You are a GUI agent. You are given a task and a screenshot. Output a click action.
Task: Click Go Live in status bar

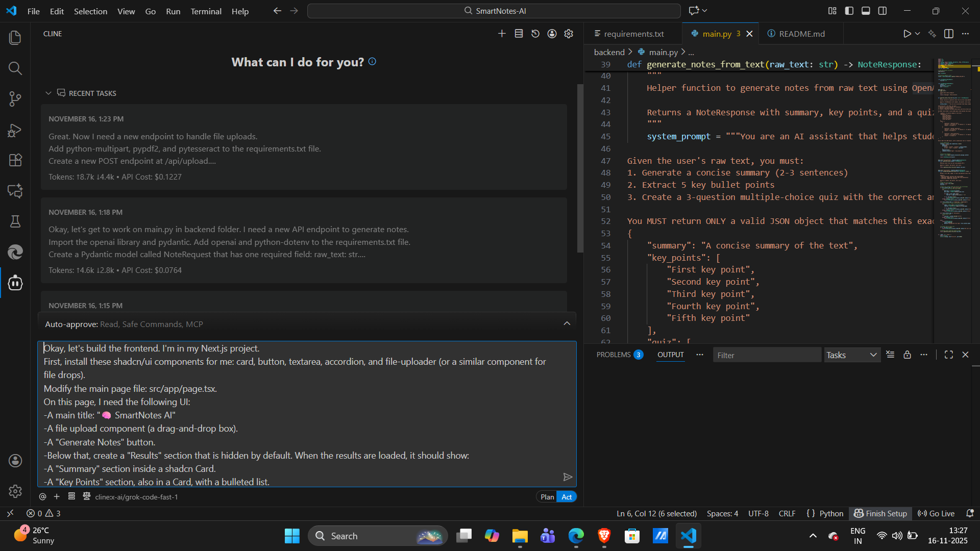[936, 513]
